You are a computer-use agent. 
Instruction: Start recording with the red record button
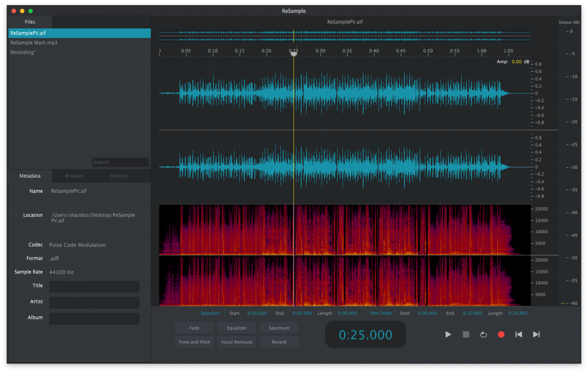(501, 334)
